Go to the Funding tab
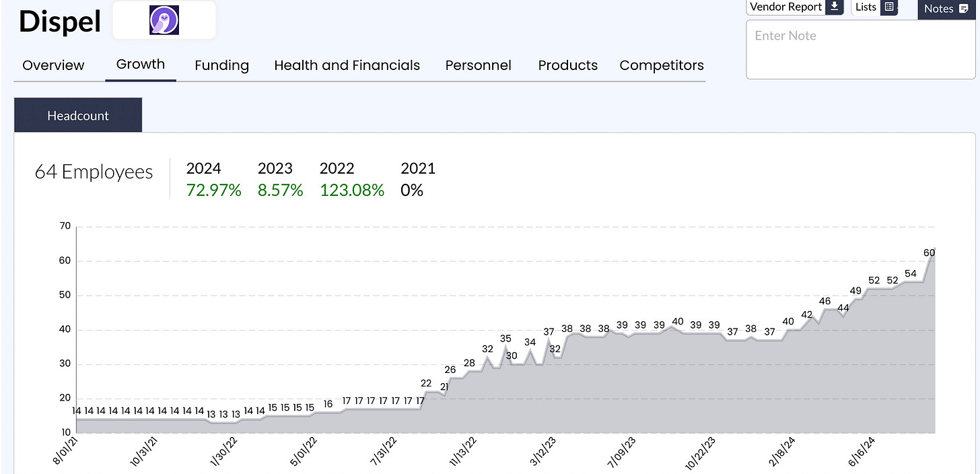Image resolution: width=980 pixels, height=474 pixels. point(221,65)
